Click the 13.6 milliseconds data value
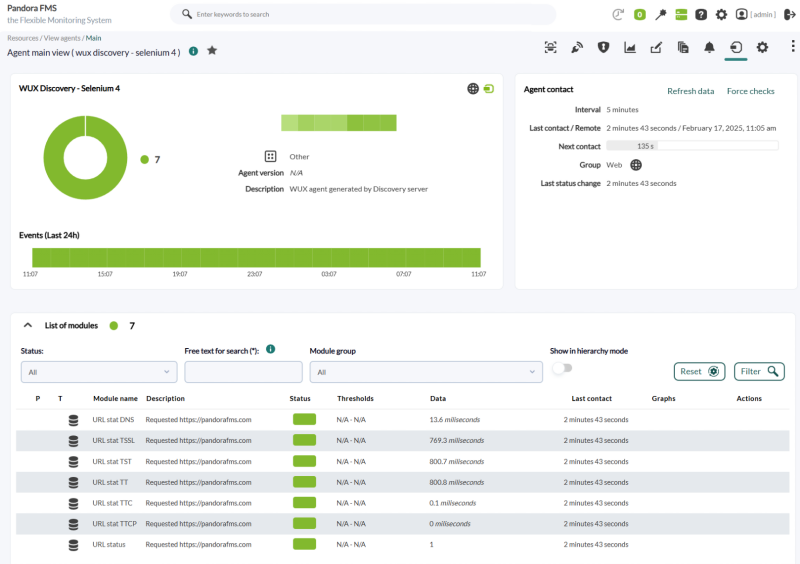This screenshot has width=800, height=564. [455, 420]
